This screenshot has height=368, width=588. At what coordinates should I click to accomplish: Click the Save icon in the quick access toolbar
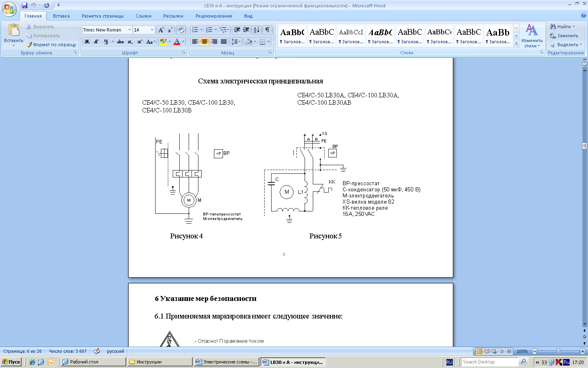(x=24, y=5)
